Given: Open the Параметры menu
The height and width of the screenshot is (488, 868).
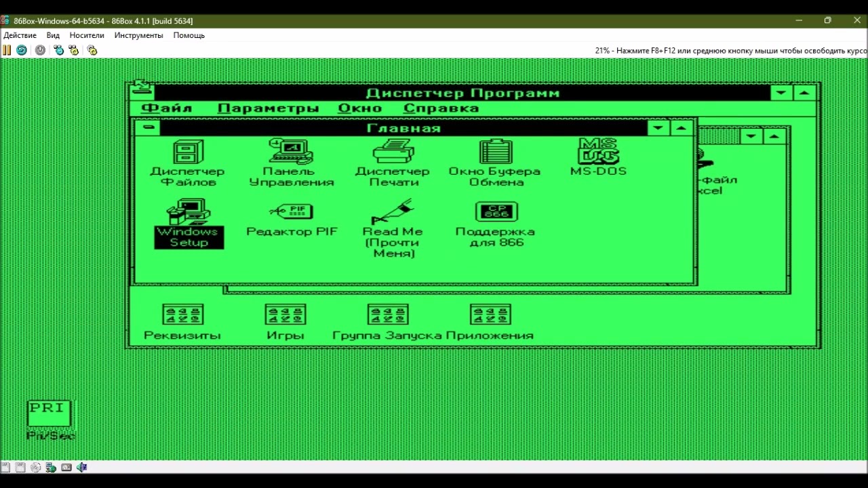Looking at the screenshot, I should (x=269, y=108).
